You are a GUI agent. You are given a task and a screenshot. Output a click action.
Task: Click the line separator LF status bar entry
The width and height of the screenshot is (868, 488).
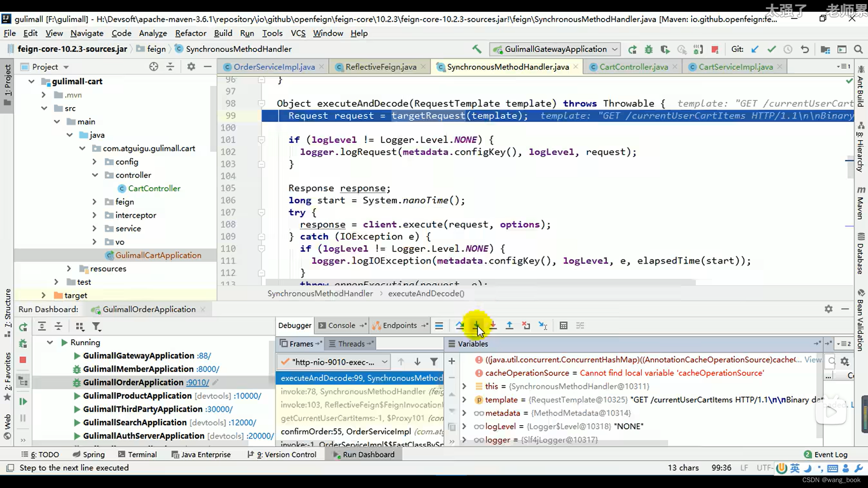(744, 468)
